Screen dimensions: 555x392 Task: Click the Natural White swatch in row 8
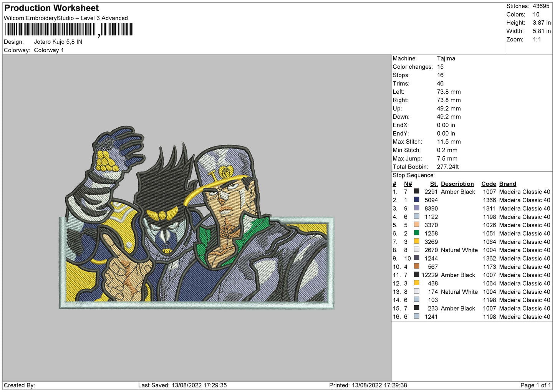416,250
